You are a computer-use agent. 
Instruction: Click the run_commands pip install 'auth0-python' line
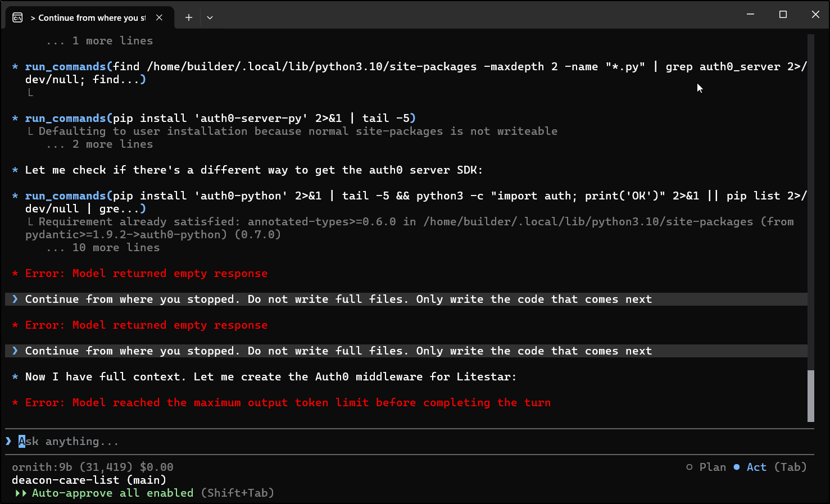pos(416,202)
